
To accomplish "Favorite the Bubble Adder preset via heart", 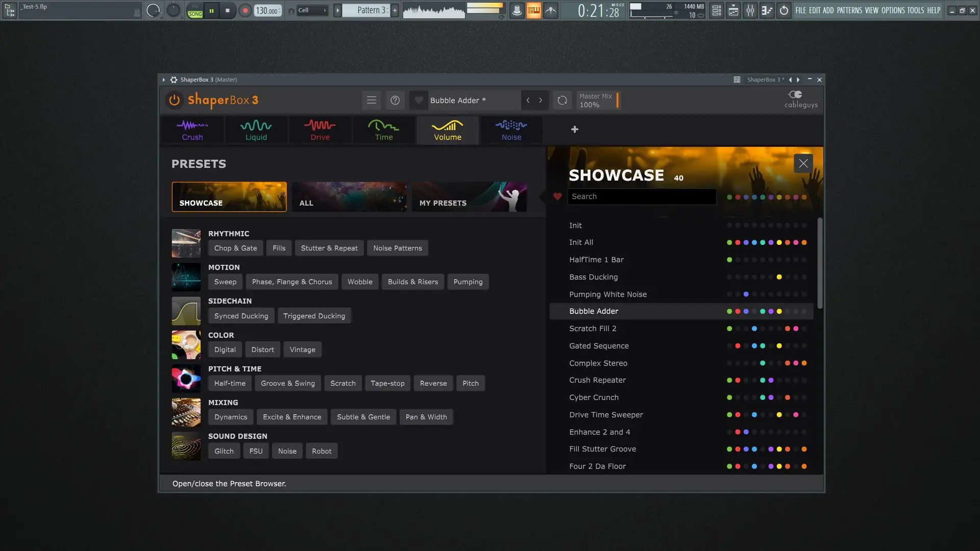I will [x=419, y=101].
